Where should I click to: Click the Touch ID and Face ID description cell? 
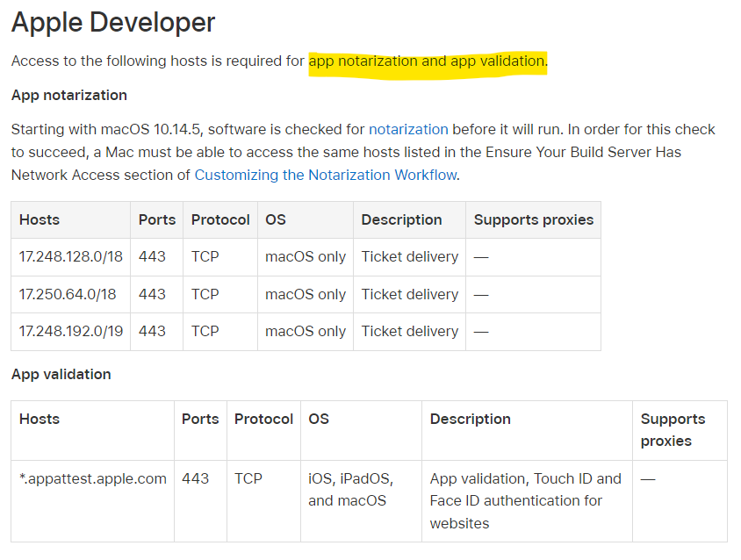click(x=525, y=500)
